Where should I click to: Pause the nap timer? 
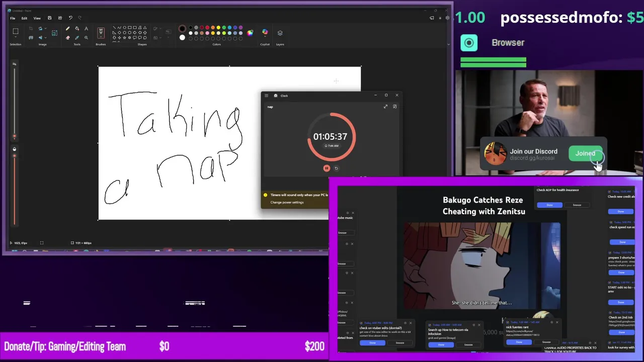pyautogui.click(x=326, y=168)
